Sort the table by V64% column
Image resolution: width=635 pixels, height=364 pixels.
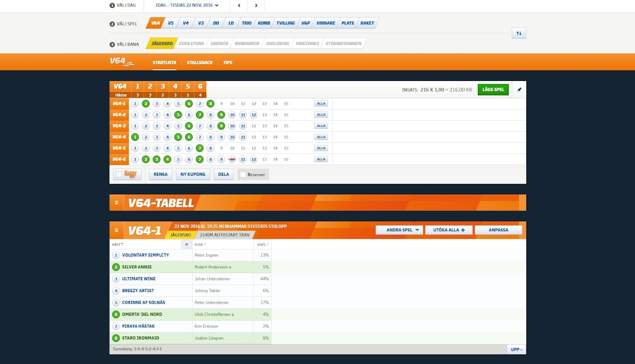click(262, 244)
